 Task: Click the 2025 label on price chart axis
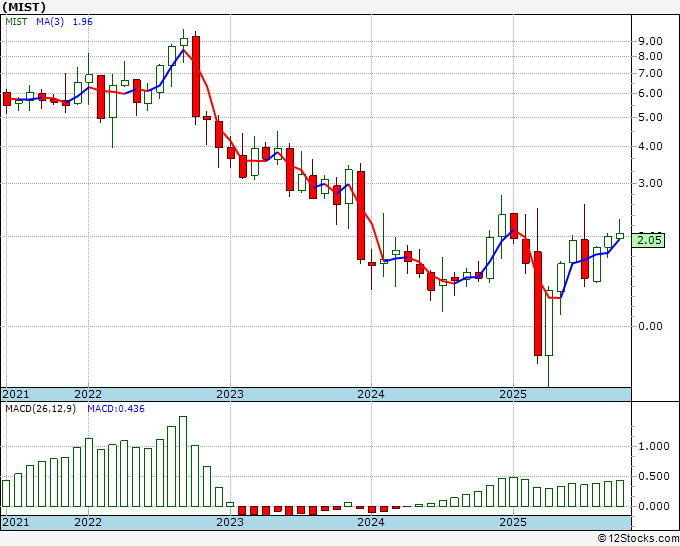pyautogui.click(x=513, y=394)
